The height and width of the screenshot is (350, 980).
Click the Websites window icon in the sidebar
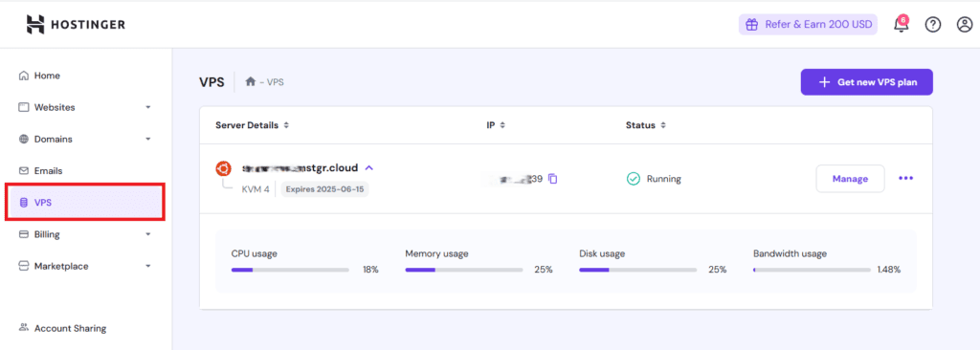24,107
